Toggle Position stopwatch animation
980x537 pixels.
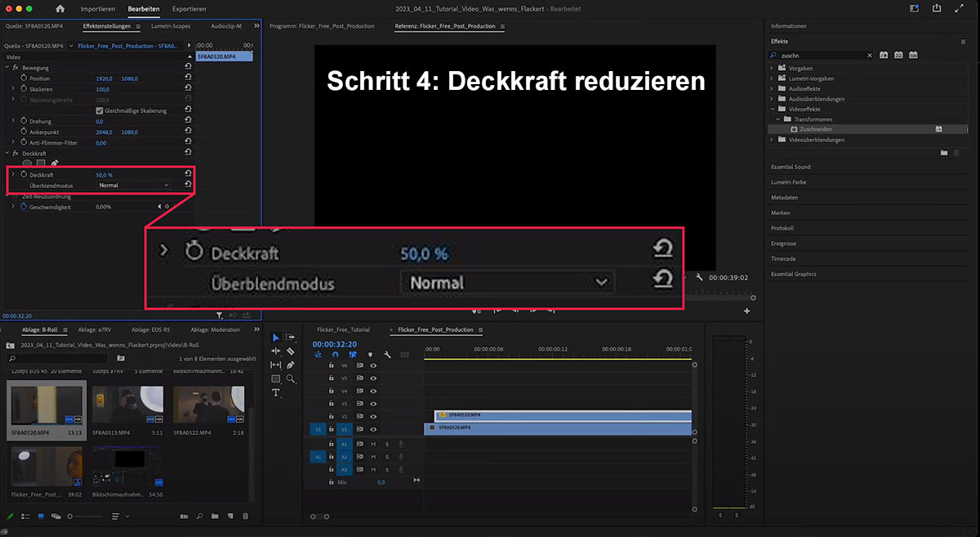point(24,78)
